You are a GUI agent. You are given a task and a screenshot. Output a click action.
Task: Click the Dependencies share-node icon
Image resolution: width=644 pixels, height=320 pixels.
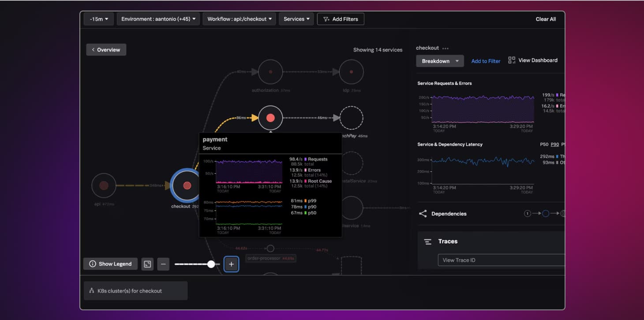click(422, 213)
